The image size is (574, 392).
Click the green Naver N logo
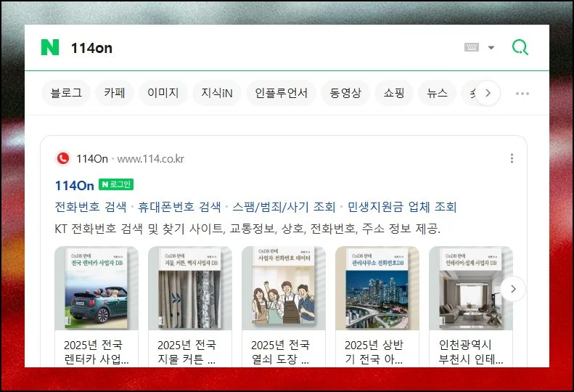click(50, 47)
